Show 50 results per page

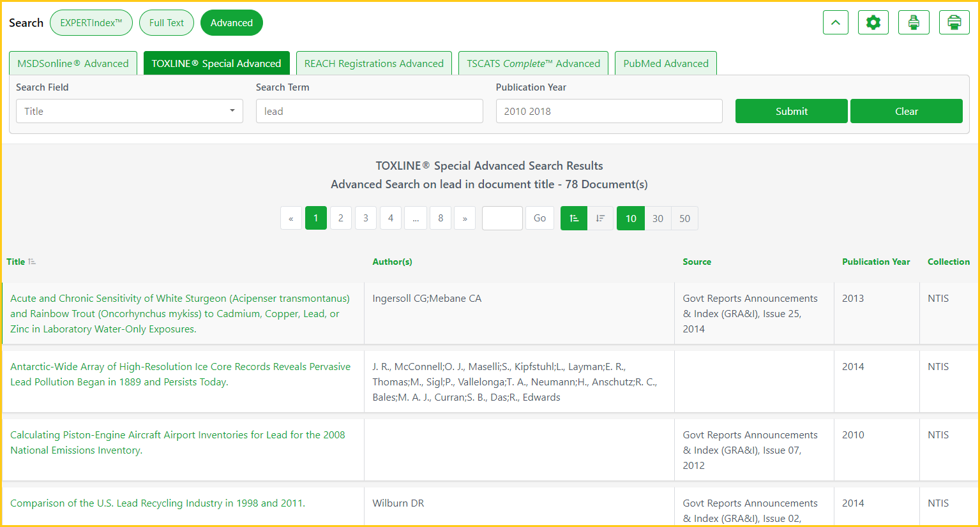coord(684,218)
